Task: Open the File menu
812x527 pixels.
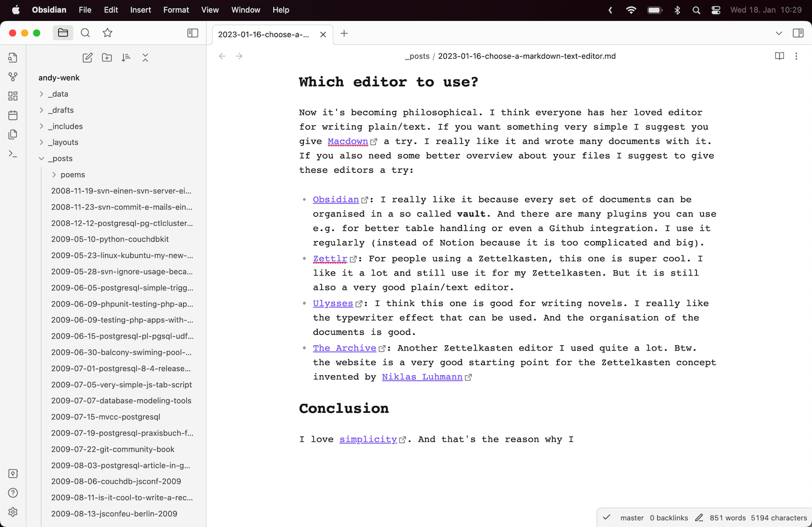Action: (85, 10)
